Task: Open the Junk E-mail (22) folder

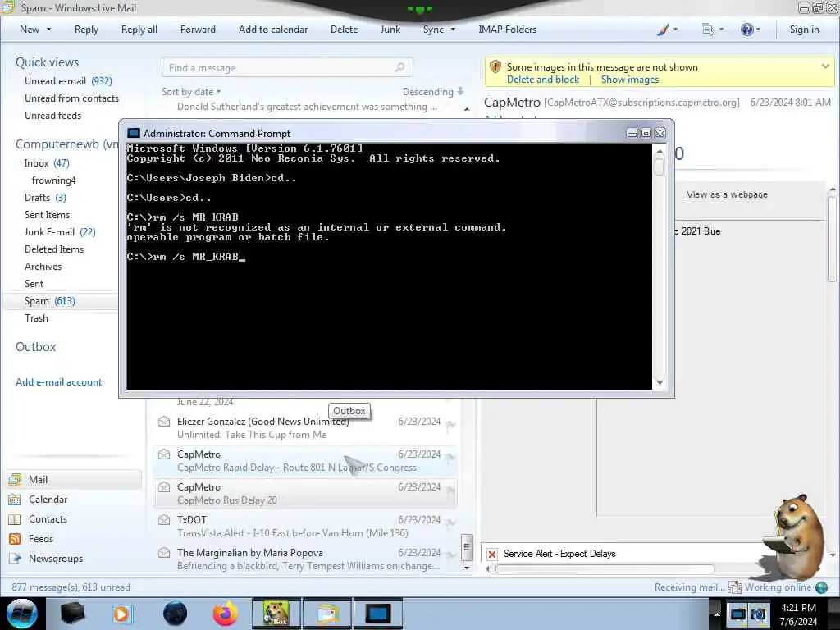Action: click(x=60, y=232)
